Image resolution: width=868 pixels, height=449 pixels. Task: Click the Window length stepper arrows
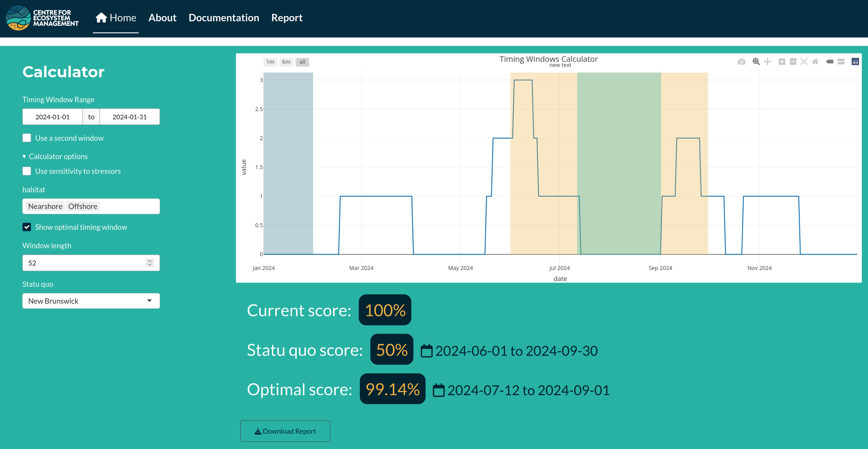[150, 263]
